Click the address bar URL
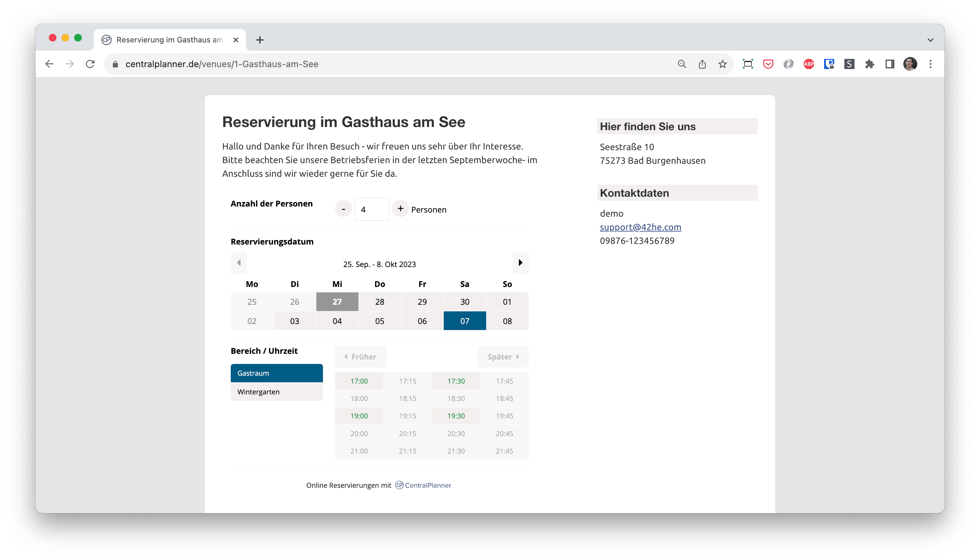 pos(222,64)
